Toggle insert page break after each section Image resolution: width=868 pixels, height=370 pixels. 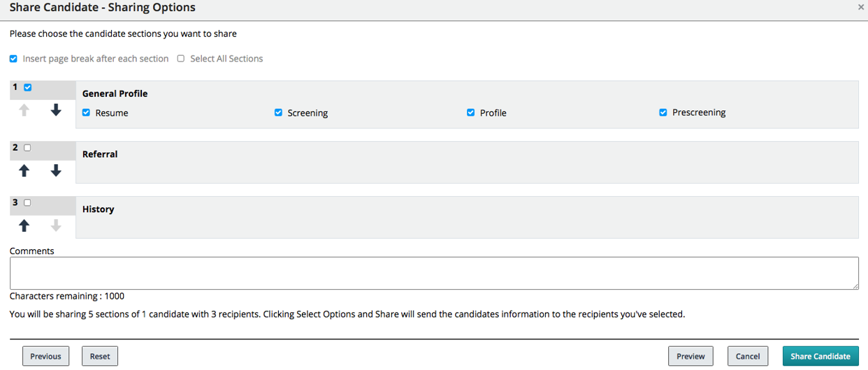13,59
